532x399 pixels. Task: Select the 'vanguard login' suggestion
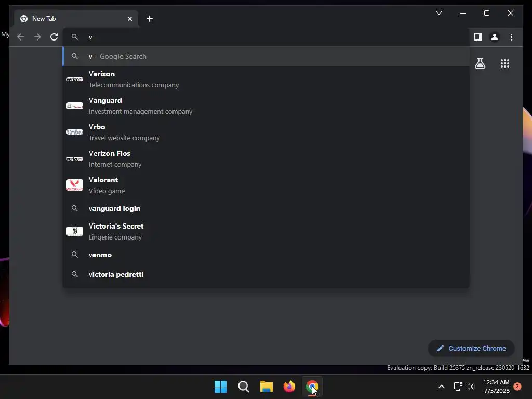(267, 208)
